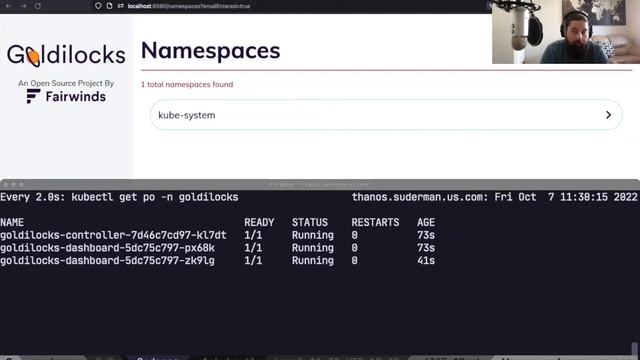Screen dimensions: 640x360
Task: Click the READY column header in the terminal
Action: (x=259, y=222)
